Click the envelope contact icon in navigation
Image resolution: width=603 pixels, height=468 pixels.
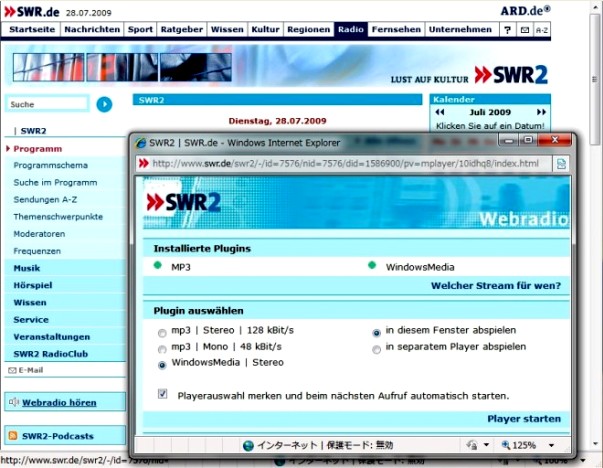pyautogui.click(x=525, y=30)
